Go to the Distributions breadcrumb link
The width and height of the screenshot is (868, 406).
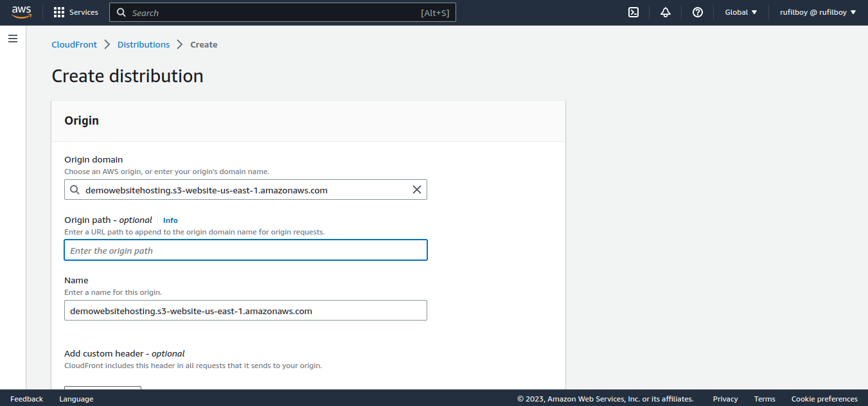click(x=143, y=44)
